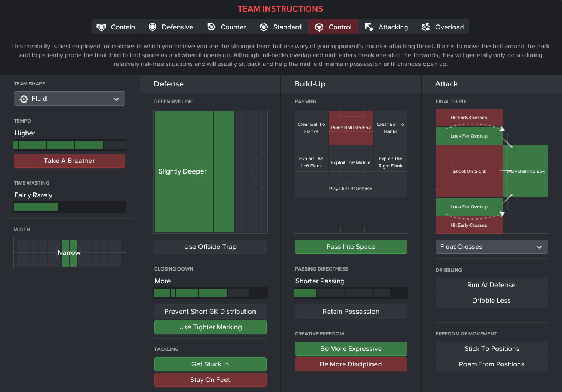Enable Roam From Positions
The image size is (562, 392).
[x=492, y=364]
